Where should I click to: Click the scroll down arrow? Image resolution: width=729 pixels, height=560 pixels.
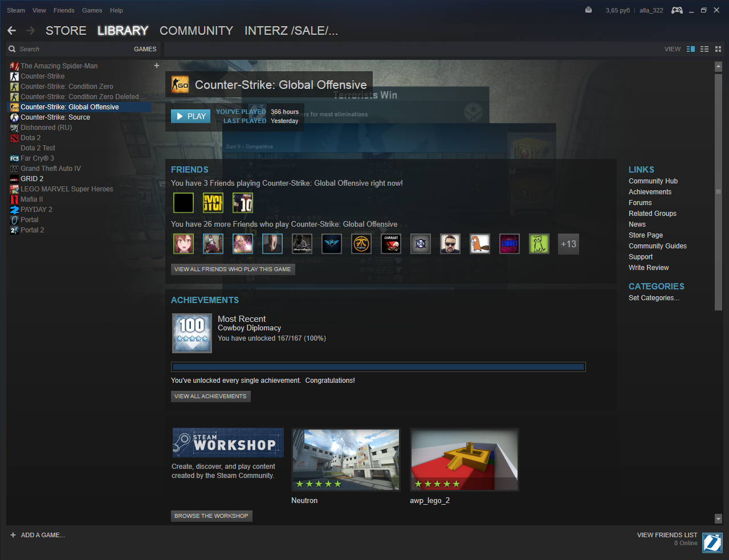(x=718, y=518)
